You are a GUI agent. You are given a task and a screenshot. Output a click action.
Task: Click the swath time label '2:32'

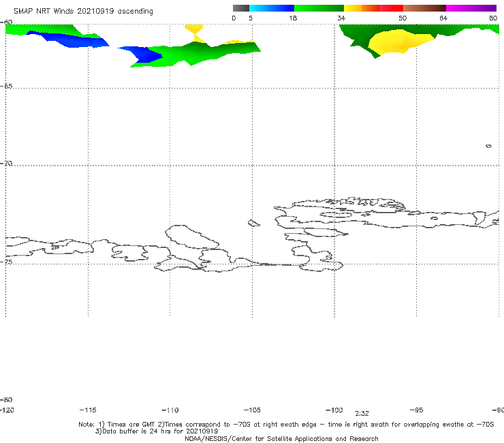pyautogui.click(x=362, y=414)
